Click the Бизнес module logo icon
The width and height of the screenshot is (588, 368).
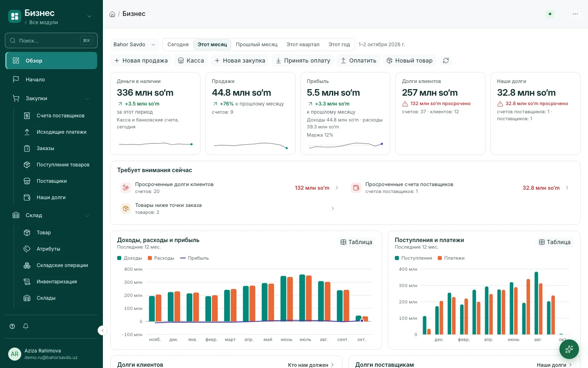point(15,16)
